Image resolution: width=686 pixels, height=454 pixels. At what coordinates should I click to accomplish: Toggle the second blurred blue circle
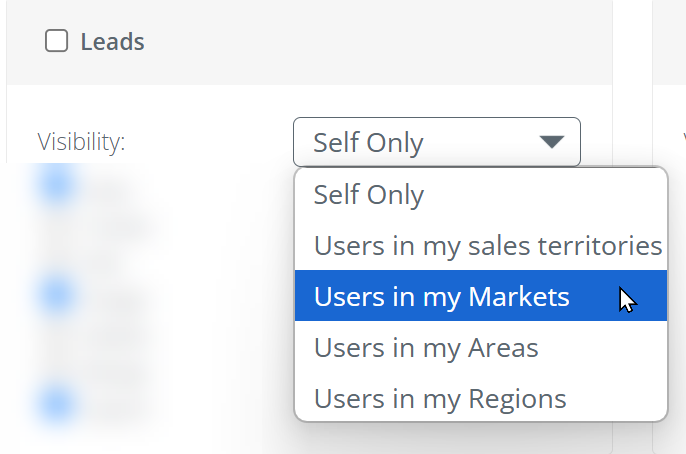[56, 294]
